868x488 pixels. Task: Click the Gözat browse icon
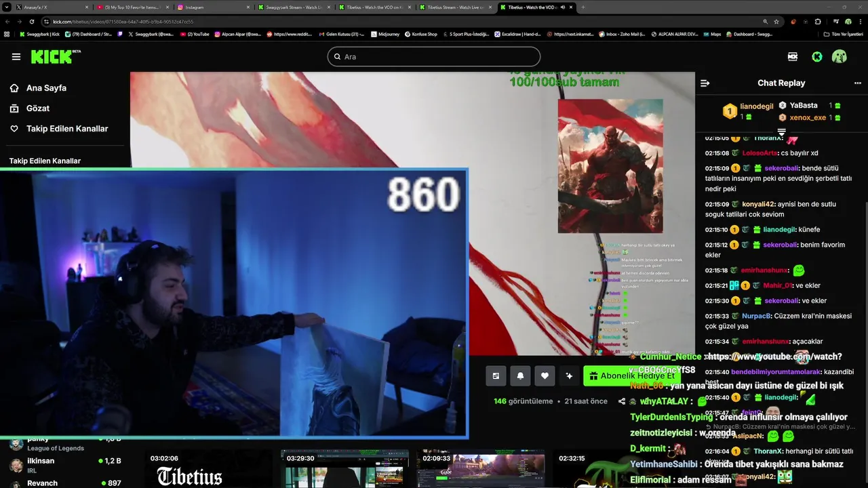coord(14,108)
